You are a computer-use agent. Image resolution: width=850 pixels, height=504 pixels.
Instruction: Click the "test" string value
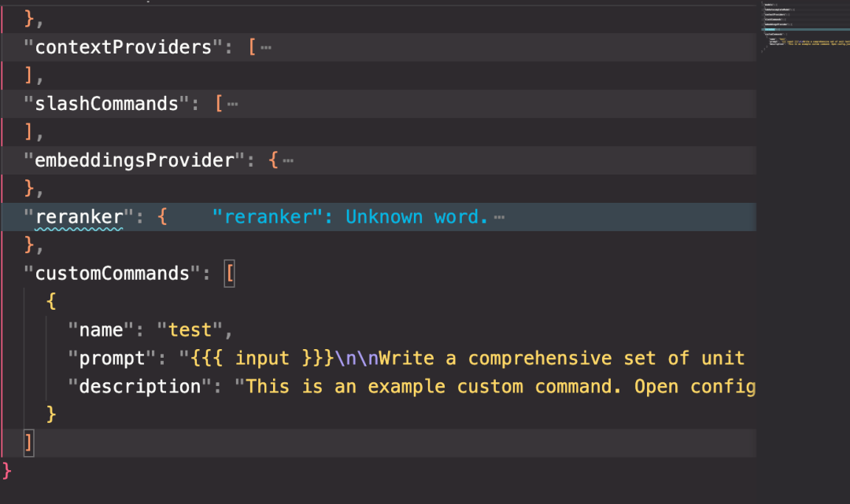(x=190, y=329)
